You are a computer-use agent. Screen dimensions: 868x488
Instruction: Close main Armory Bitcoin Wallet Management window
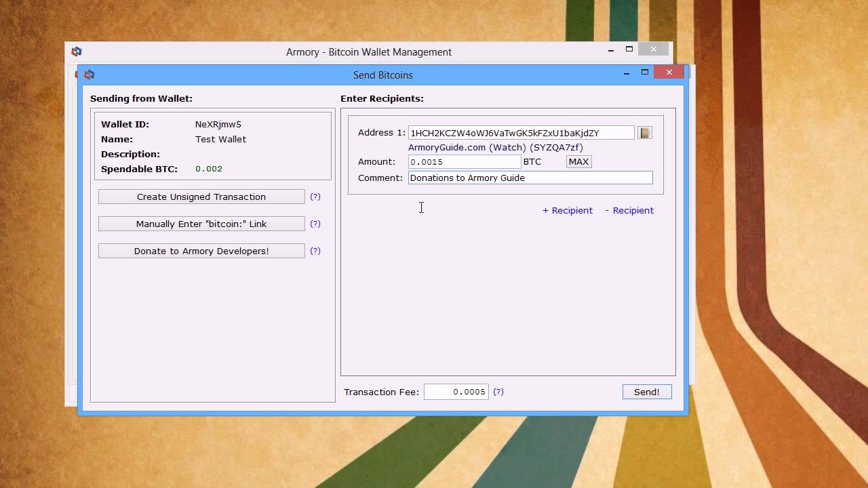coord(654,49)
